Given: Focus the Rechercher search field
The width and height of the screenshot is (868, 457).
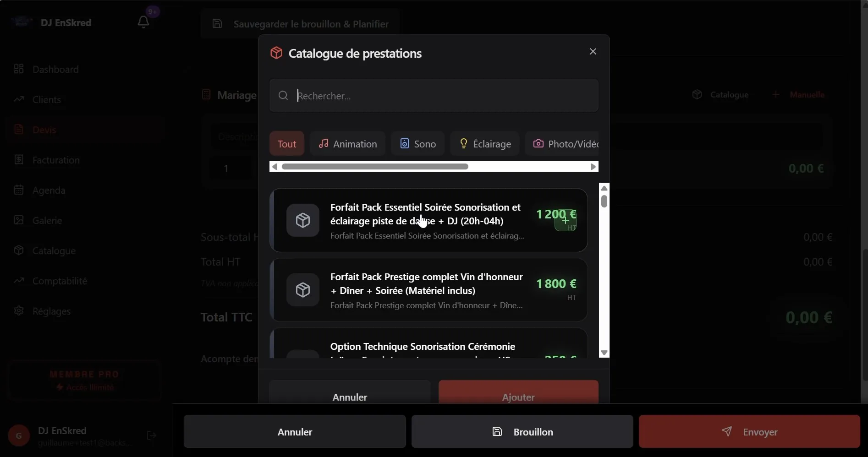Looking at the screenshot, I should pos(434,95).
